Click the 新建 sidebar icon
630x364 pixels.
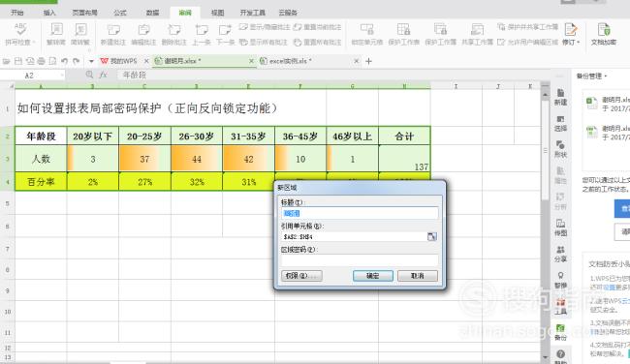point(560,97)
